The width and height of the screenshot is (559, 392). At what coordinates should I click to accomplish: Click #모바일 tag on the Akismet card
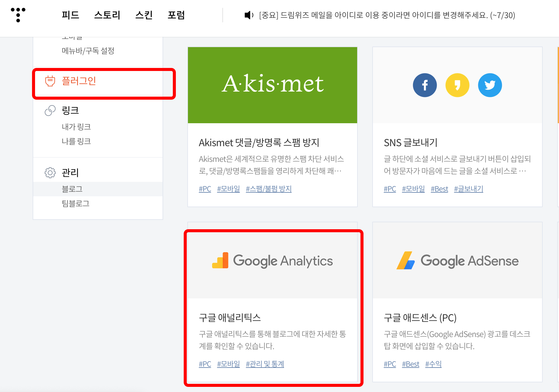point(228,189)
